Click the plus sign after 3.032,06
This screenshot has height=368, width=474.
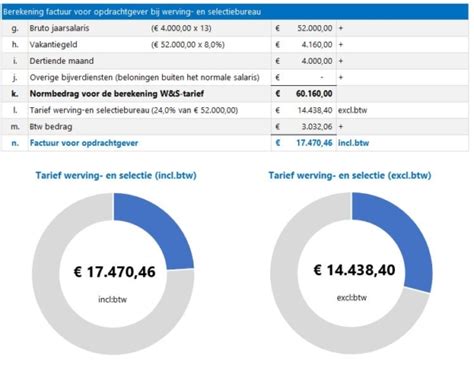tap(341, 127)
